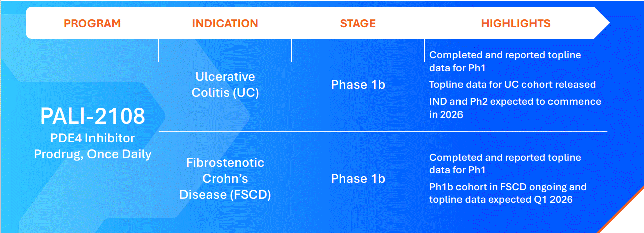Click the 'in 2026' line in UC highlights
Viewport: 644px width, 233px height.
coord(446,114)
